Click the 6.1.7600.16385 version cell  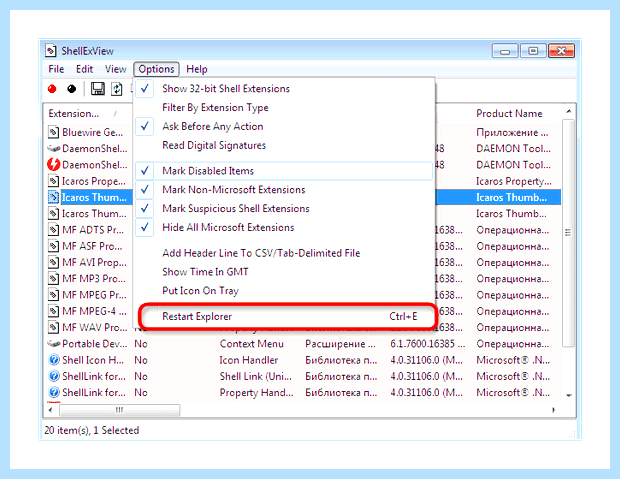[x=427, y=344]
